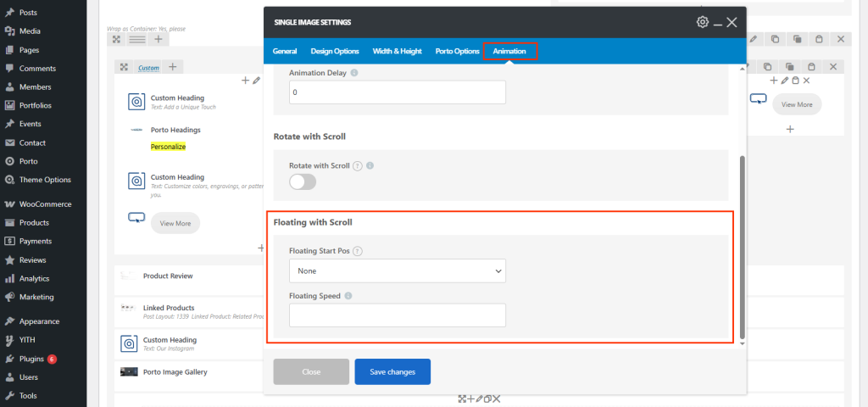Viewport: 868px width, 407px height.
Task: Click the dialog's vertical scrollbar thumb
Action: coord(743,246)
